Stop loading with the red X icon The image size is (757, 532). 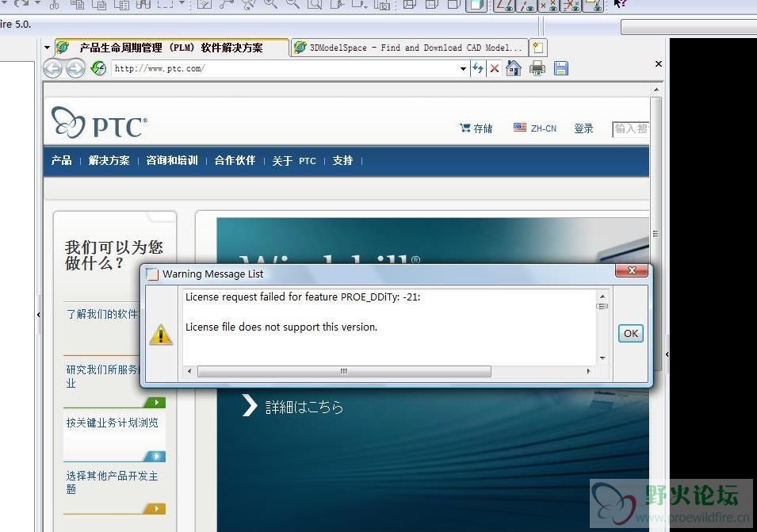495,68
